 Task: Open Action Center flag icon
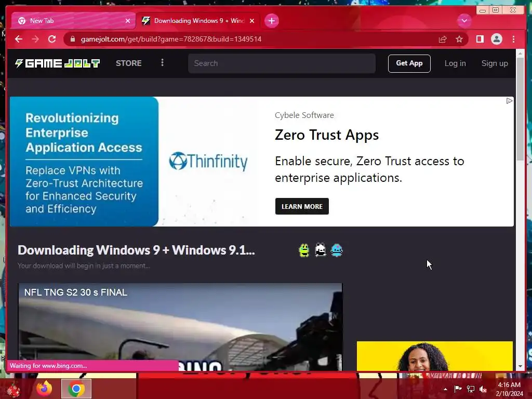click(458, 389)
